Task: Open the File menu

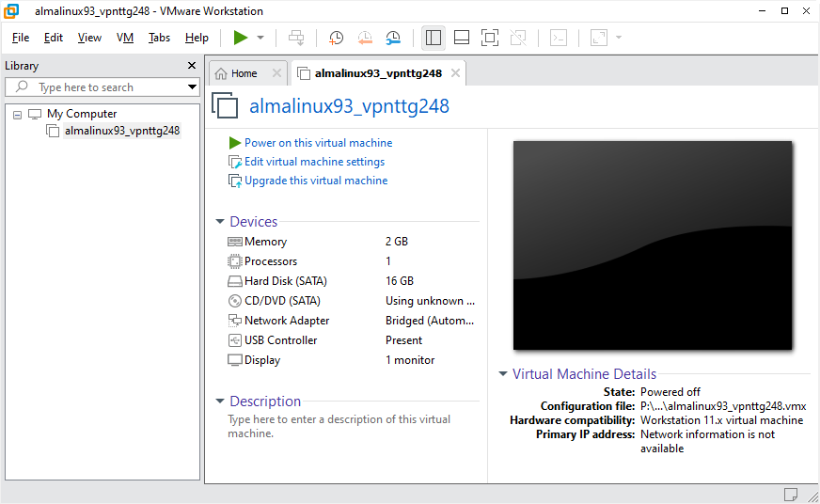Action: point(21,38)
